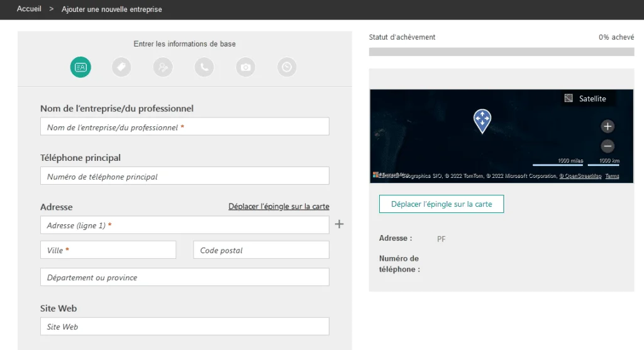644x350 pixels.
Task: Focus the Numéro de téléphone principal field
Action: [185, 176]
